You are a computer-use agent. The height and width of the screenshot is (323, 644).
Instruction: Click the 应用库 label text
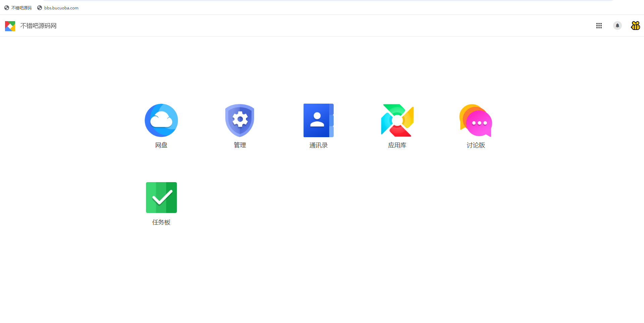397,145
